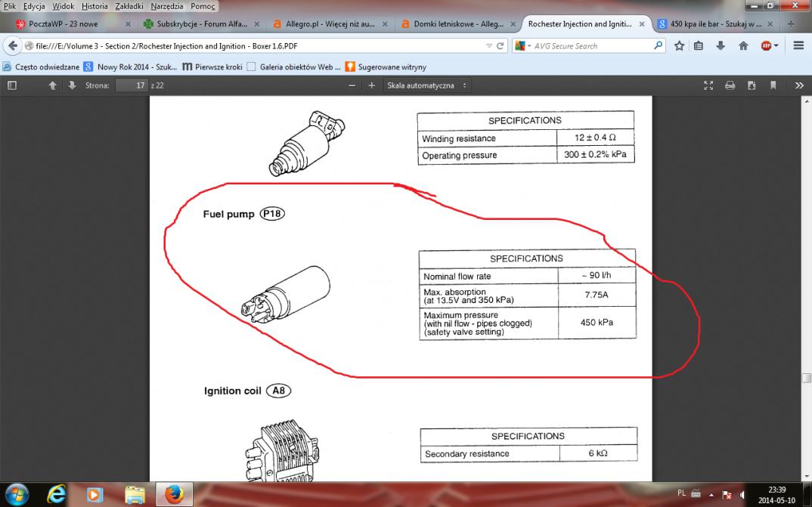The image size is (812, 507).
Task: Open Często odwiedzane bookmark
Action: coord(42,66)
